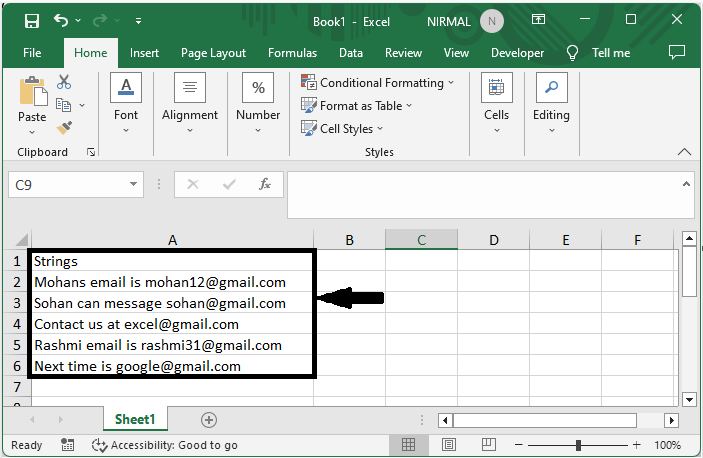Viewport: 703px width, 458px height.
Task: Click the Cancel X formula bar button
Action: 193,184
